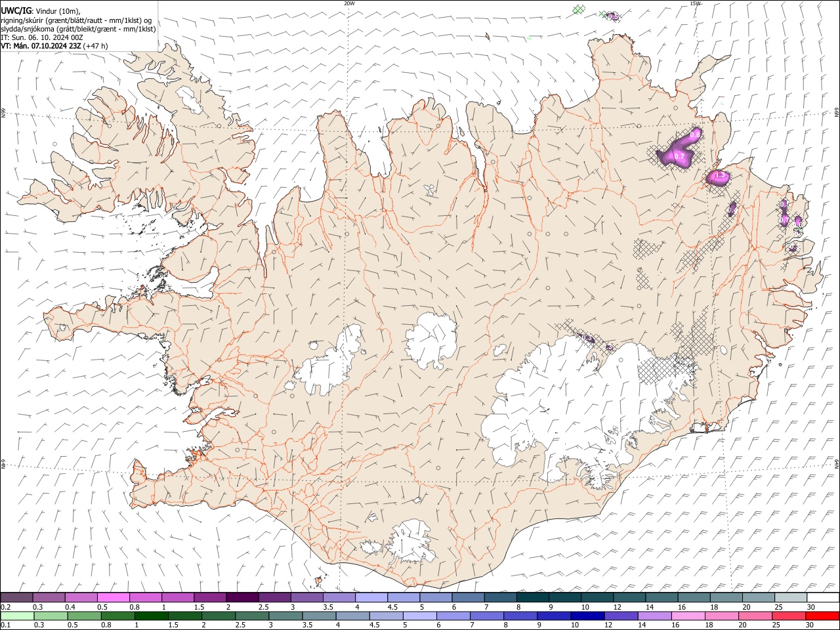Click the "30" label under the red swatch
Image resolution: width=840 pixels, height=630 pixels.
point(811,625)
